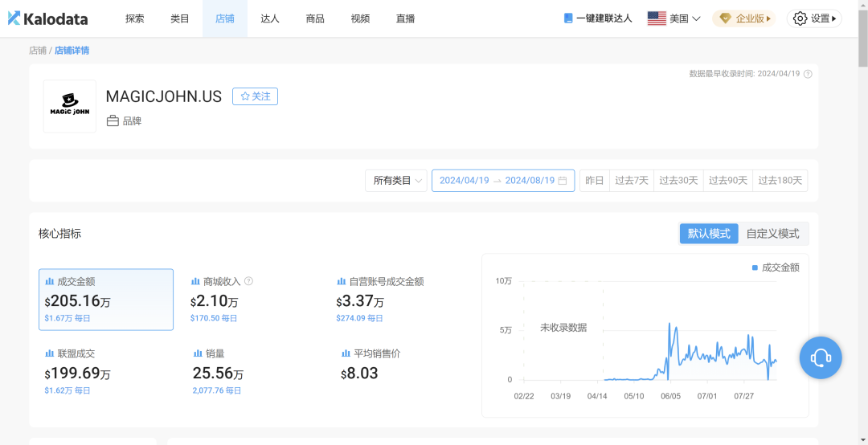Follow the store with 关注 button
Viewport: 868px width, 445px height.
click(x=255, y=96)
